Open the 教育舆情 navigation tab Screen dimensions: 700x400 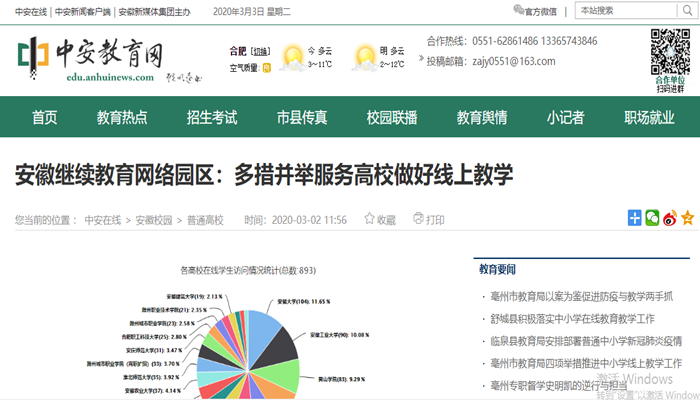tap(482, 117)
